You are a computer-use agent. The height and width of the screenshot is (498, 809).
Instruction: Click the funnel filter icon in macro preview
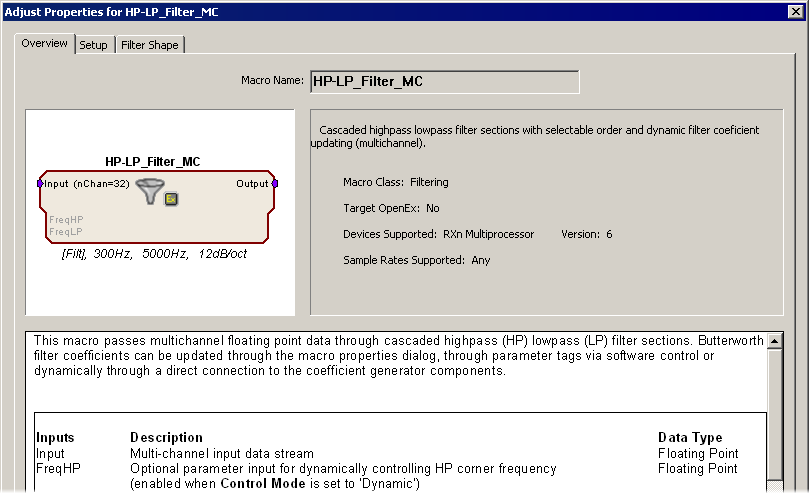(150, 190)
